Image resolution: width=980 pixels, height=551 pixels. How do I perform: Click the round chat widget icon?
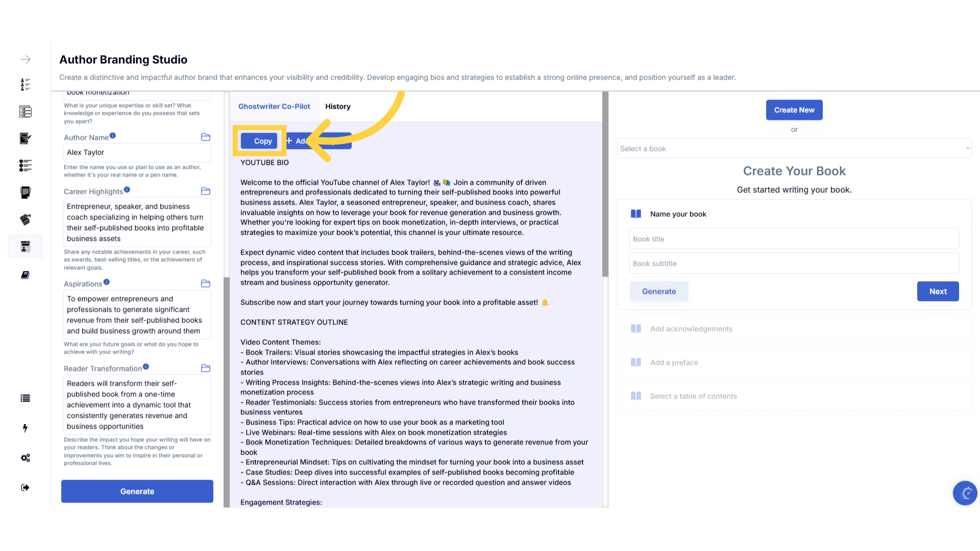[965, 493]
